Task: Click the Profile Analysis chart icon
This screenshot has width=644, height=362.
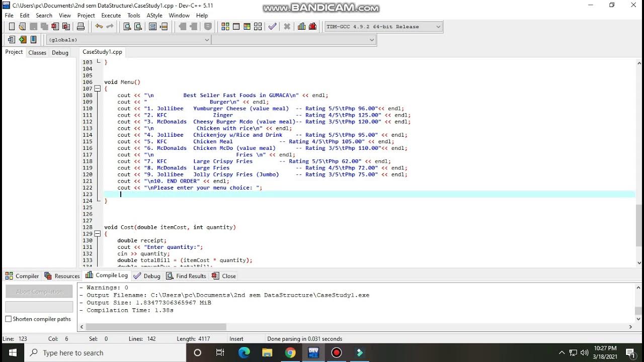Action: point(302,27)
